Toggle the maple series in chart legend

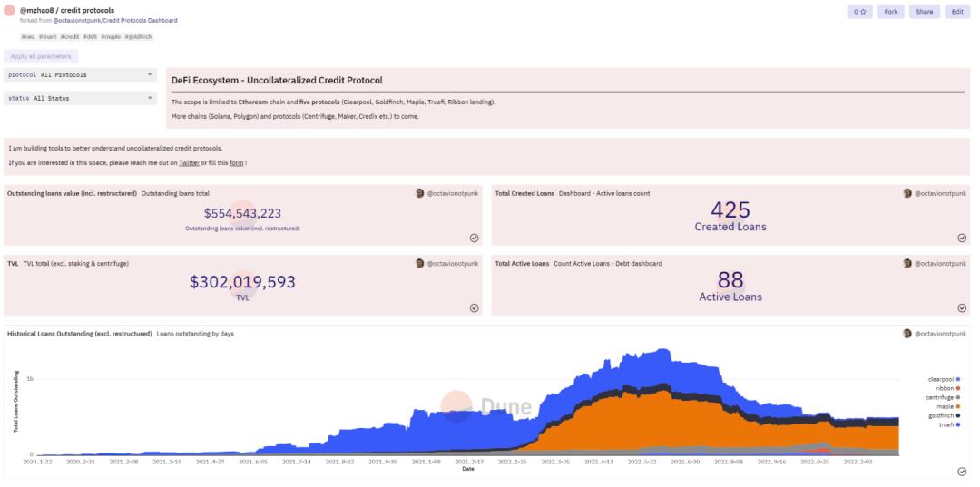coord(943,406)
